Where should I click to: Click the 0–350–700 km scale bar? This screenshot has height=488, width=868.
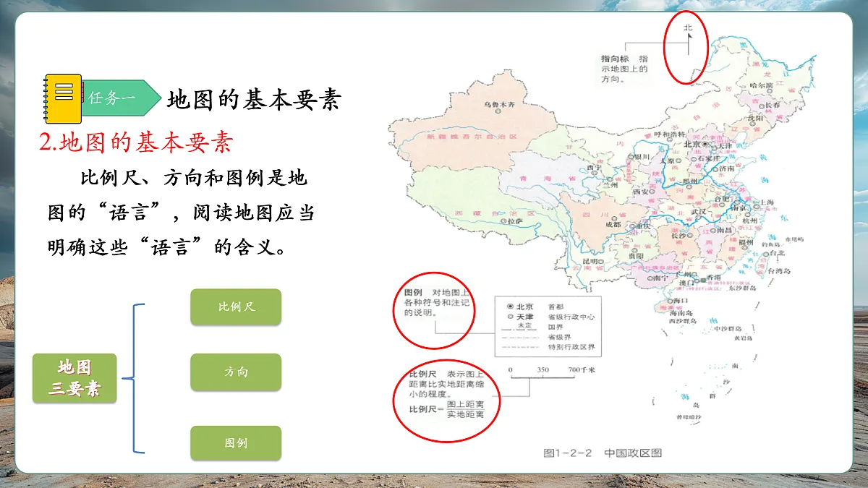tap(542, 377)
